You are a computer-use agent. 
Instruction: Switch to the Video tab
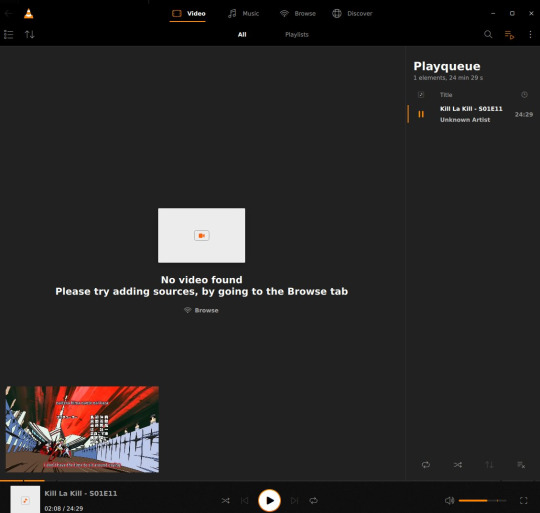pyautogui.click(x=188, y=13)
